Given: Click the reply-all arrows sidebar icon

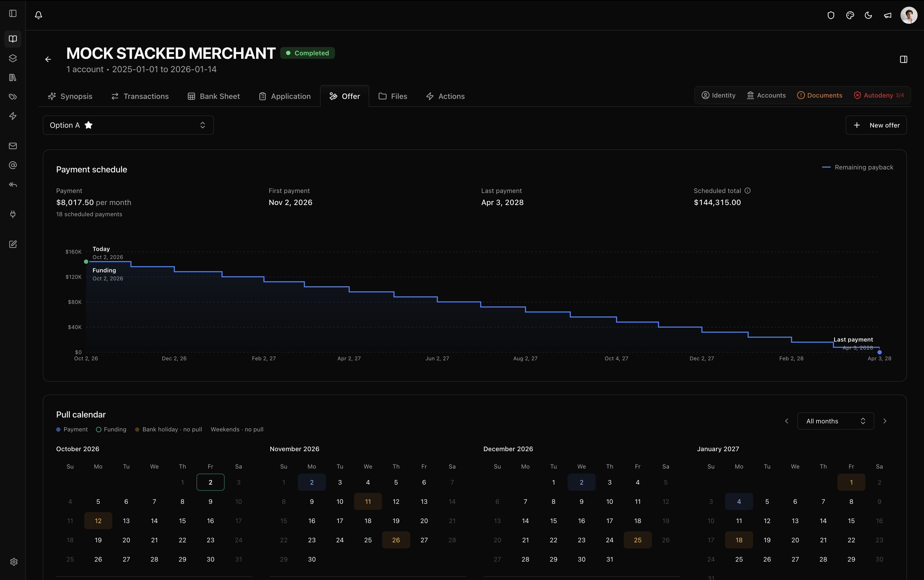Looking at the screenshot, I should pos(13,184).
